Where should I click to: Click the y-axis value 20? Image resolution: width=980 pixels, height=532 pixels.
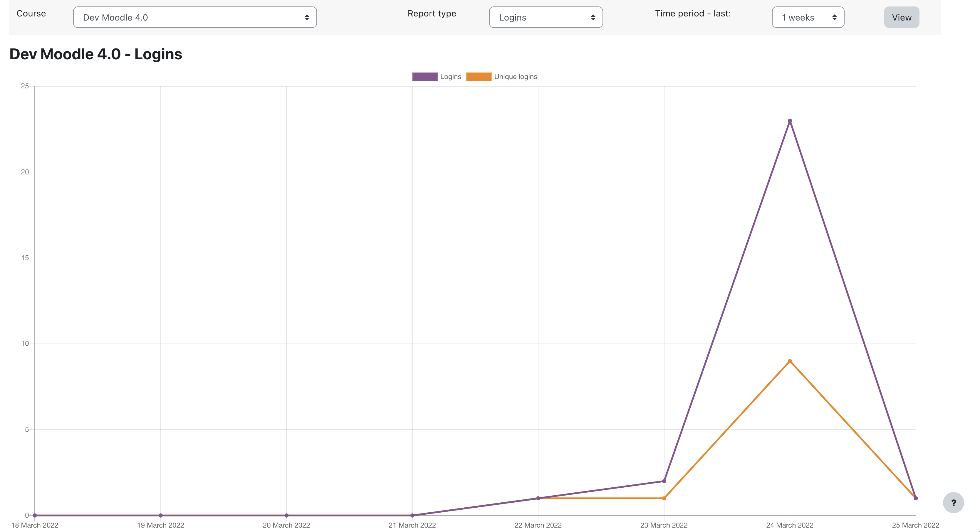tap(25, 172)
